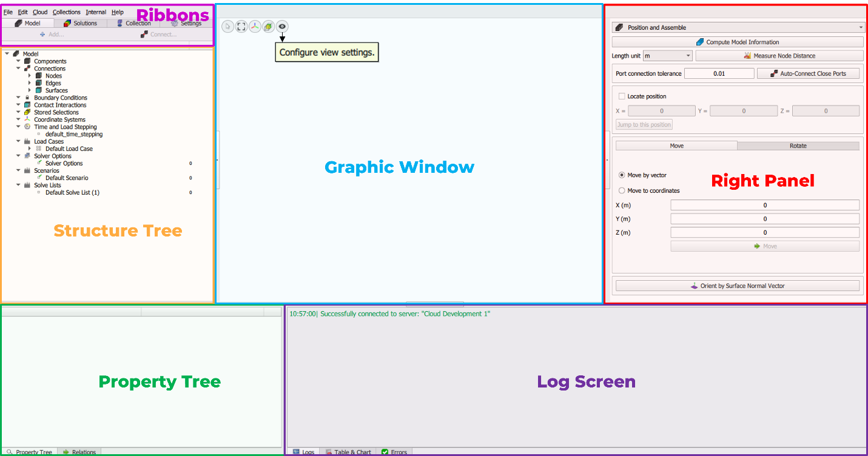Click the Solve Lists icon in the tree
The width and height of the screenshot is (868, 456).
point(27,185)
